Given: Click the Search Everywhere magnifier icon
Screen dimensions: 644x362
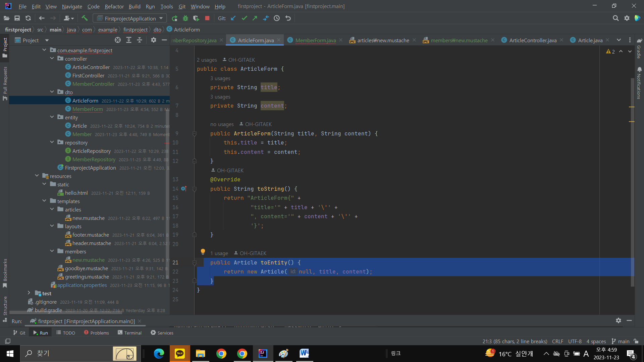Looking at the screenshot, I should click(615, 18).
